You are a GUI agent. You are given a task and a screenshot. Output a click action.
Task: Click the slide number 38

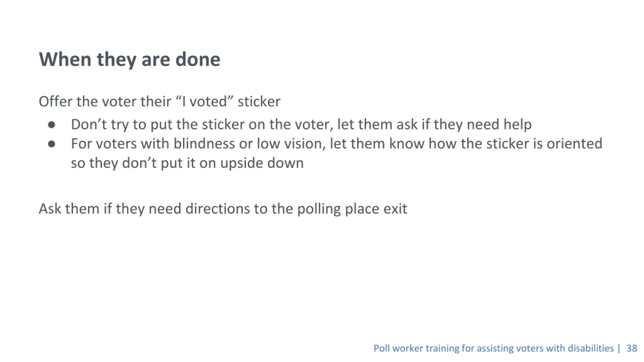(632, 348)
